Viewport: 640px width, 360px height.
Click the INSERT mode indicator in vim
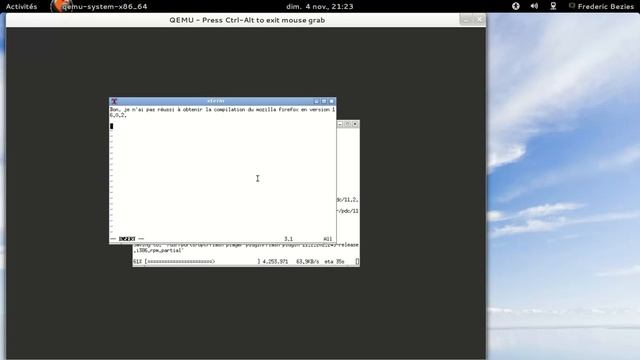127,239
